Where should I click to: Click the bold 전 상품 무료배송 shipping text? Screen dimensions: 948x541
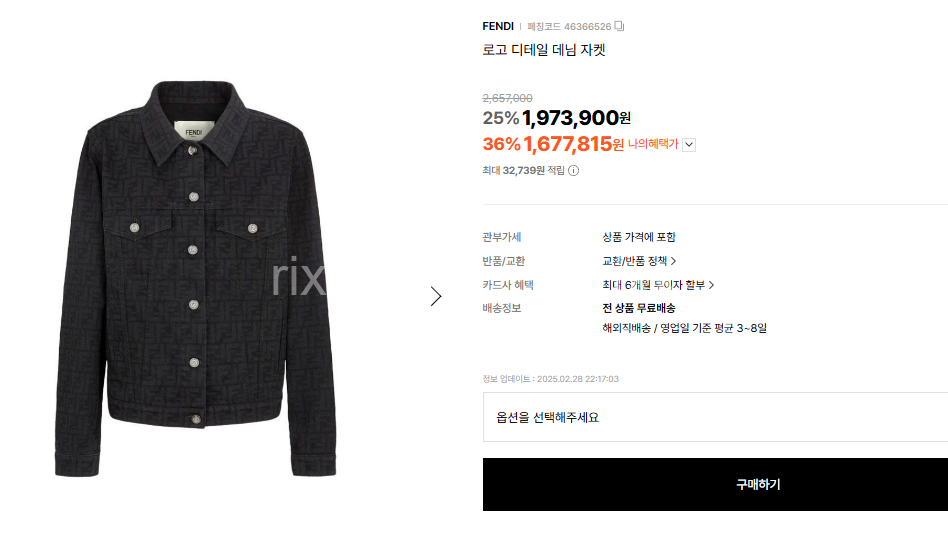click(639, 308)
